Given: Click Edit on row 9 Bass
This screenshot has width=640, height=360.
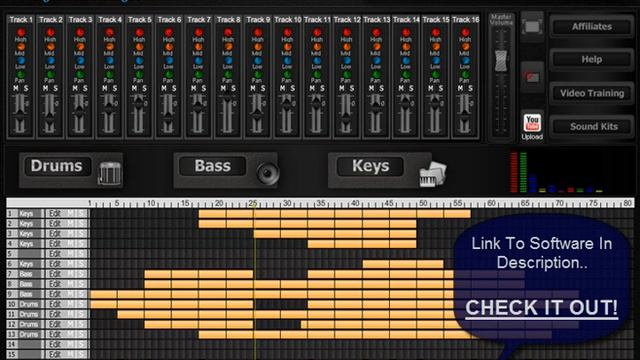Looking at the screenshot, I should tap(56, 294).
